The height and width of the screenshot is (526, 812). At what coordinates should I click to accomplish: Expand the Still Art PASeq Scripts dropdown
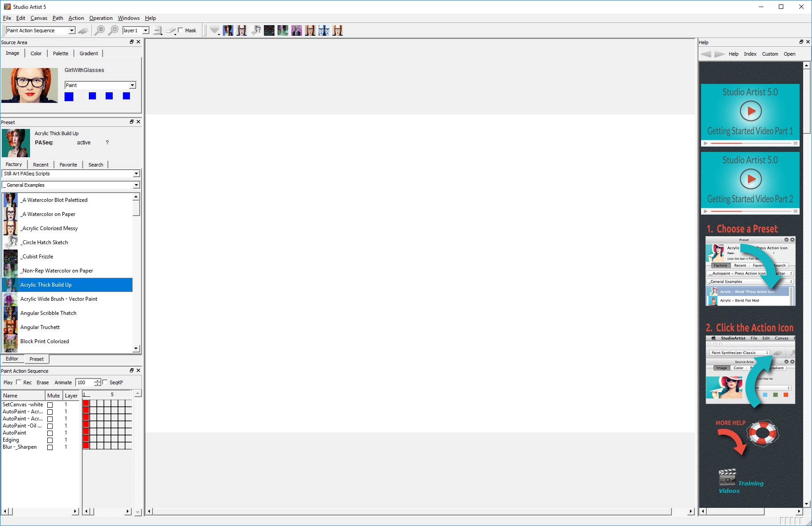tap(71, 174)
